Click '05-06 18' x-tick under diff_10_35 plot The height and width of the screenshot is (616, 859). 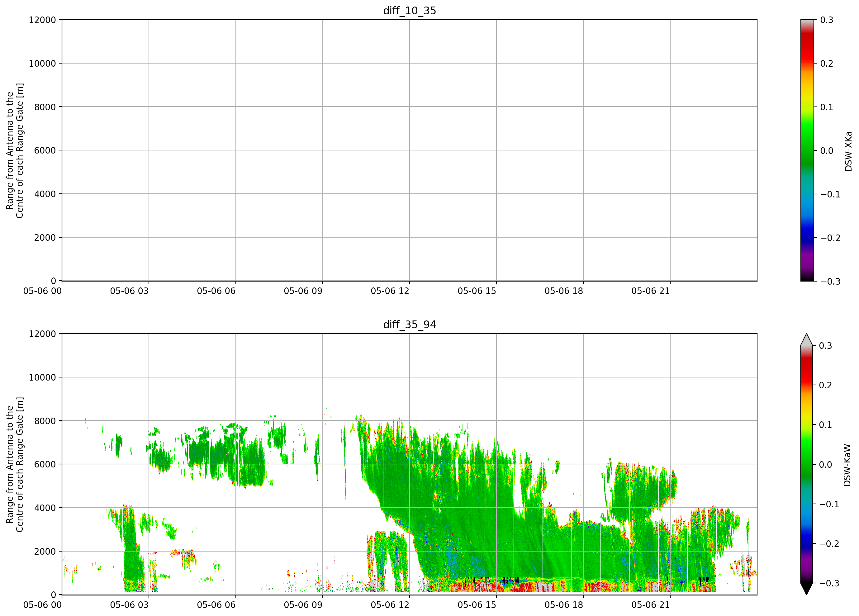(x=564, y=291)
